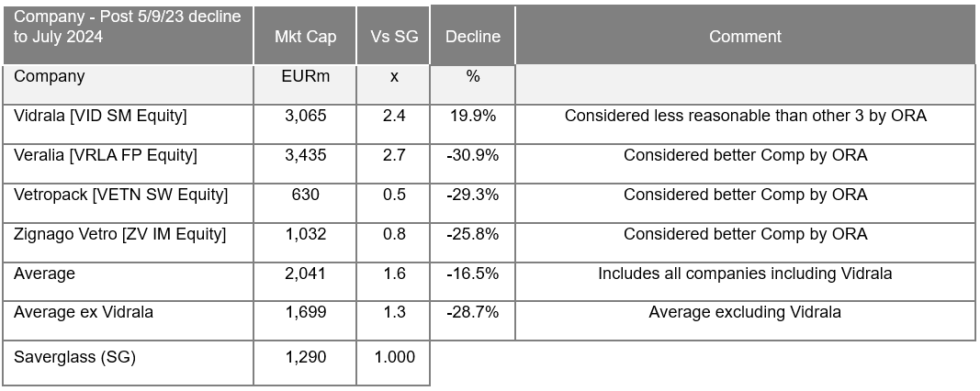Click the "Considered less reasonable" comment cell

[x=745, y=116]
